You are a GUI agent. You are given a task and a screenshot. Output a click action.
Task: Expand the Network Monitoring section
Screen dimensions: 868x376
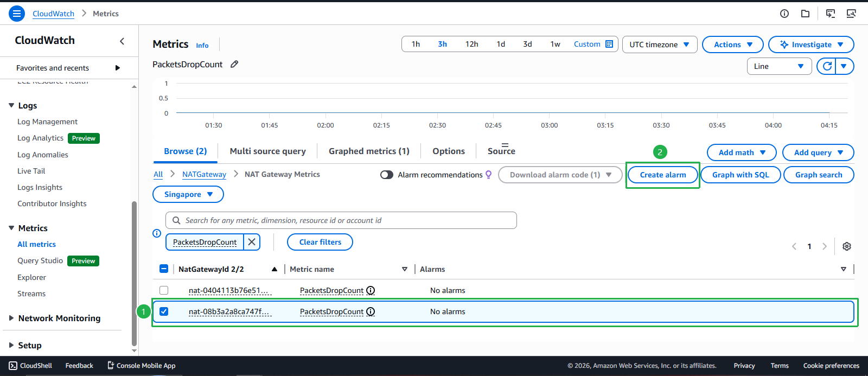click(11, 318)
